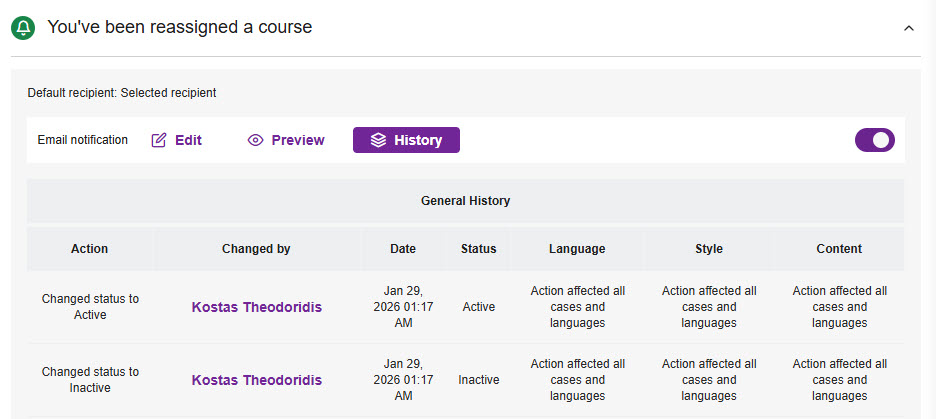Click the General History table title
The width and height of the screenshot is (936, 419).
465,201
